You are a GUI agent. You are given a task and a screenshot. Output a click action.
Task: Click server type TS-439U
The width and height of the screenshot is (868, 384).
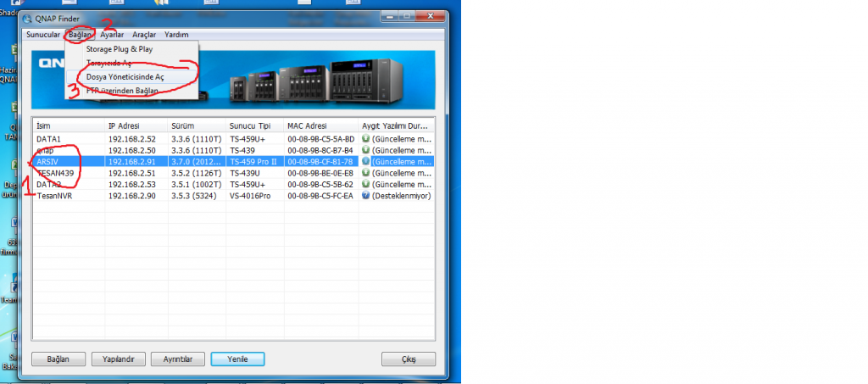[245, 173]
